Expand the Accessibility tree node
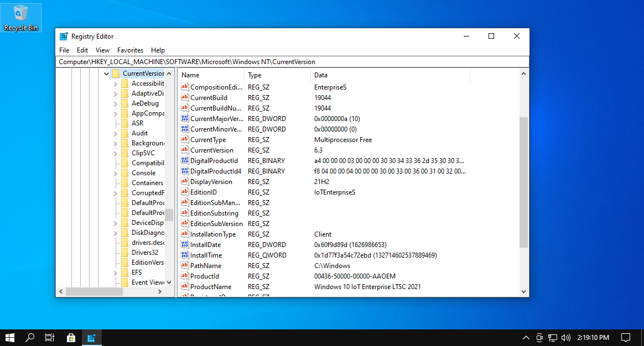This screenshot has width=644, height=346. (x=116, y=83)
